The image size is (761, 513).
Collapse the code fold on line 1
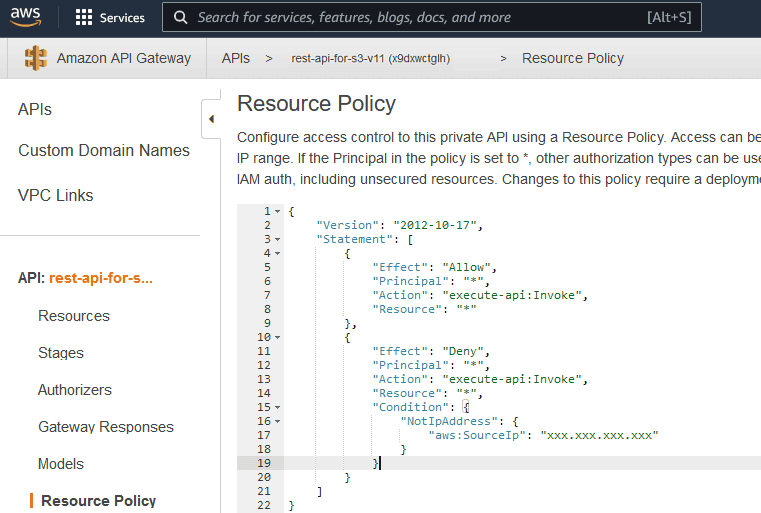(x=277, y=212)
